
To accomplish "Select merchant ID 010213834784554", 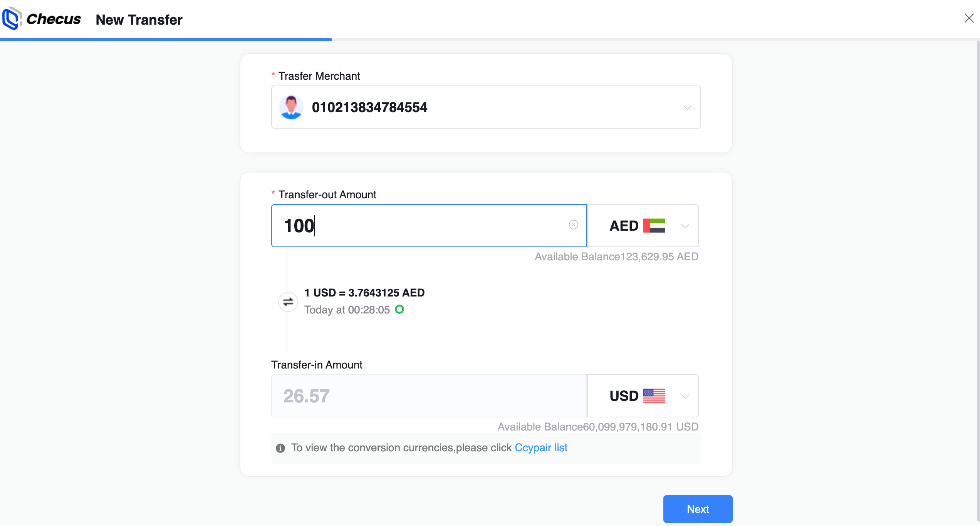I will coord(369,107).
